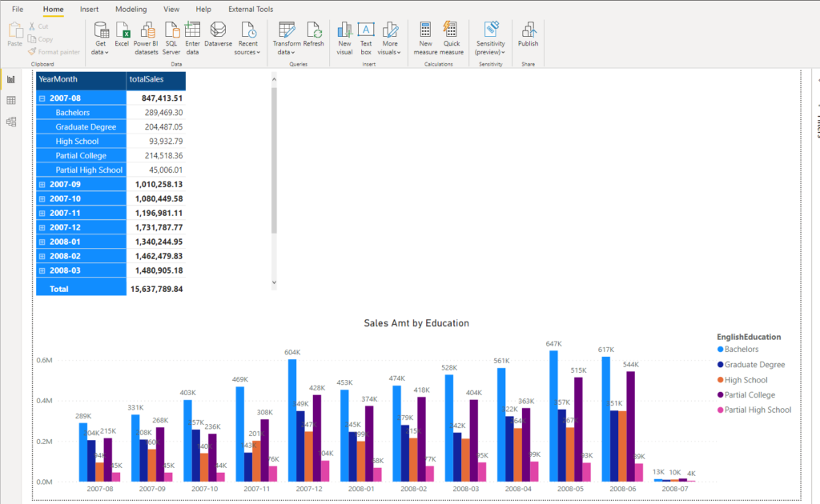Select the Partial College matrix row
The height and width of the screenshot is (504, 820).
click(111, 156)
